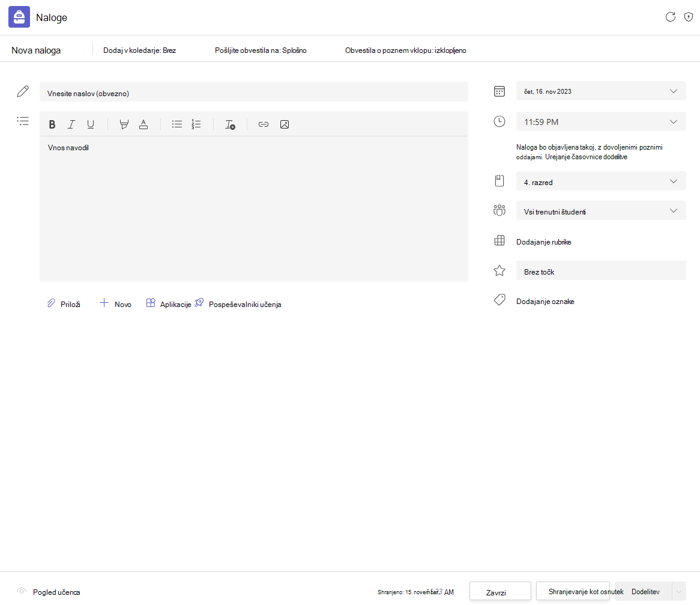Clear text formatting
The width and height of the screenshot is (700, 605).
pos(230,124)
